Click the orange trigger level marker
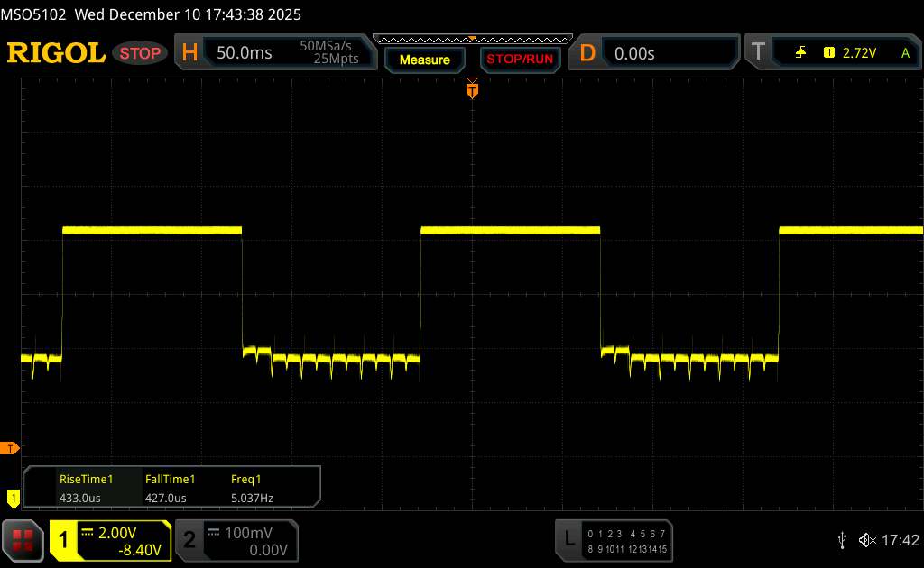 (12, 448)
